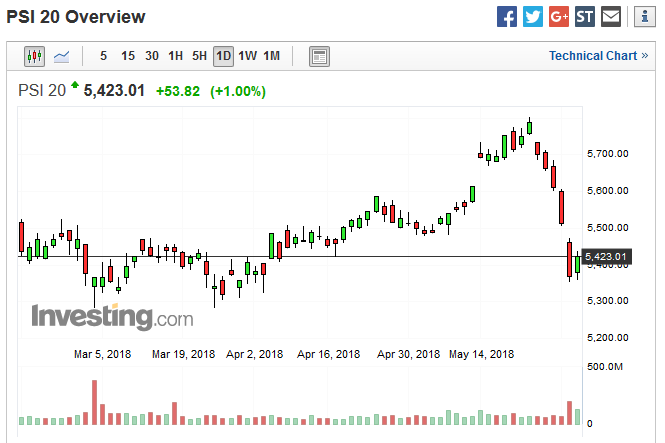Screen dimensions: 665x443
Task: Select the 30 minute interval
Action: pyautogui.click(x=152, y=56)
